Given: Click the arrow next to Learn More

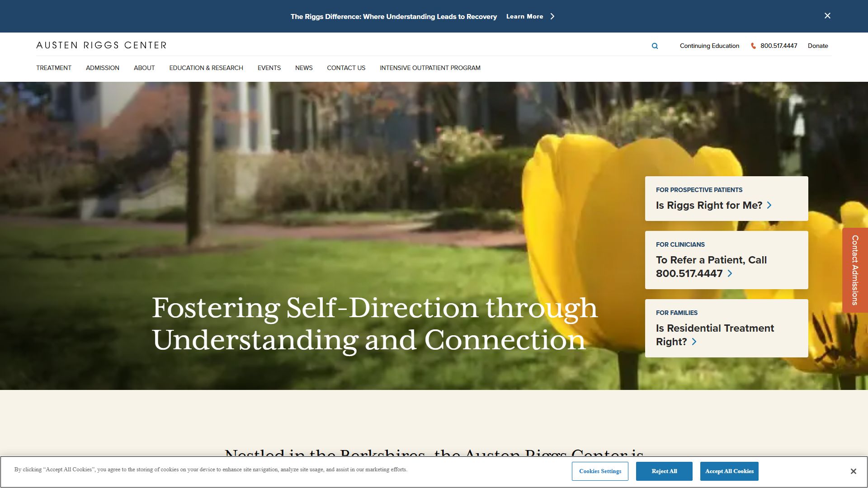Looking at the screenshot, I should [552, 16].
